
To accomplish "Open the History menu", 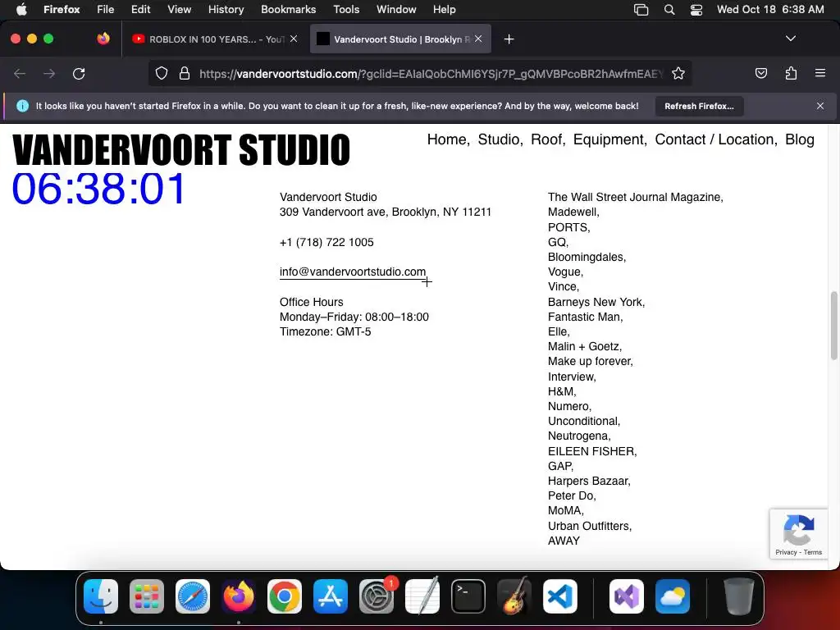I will [226, 9].
